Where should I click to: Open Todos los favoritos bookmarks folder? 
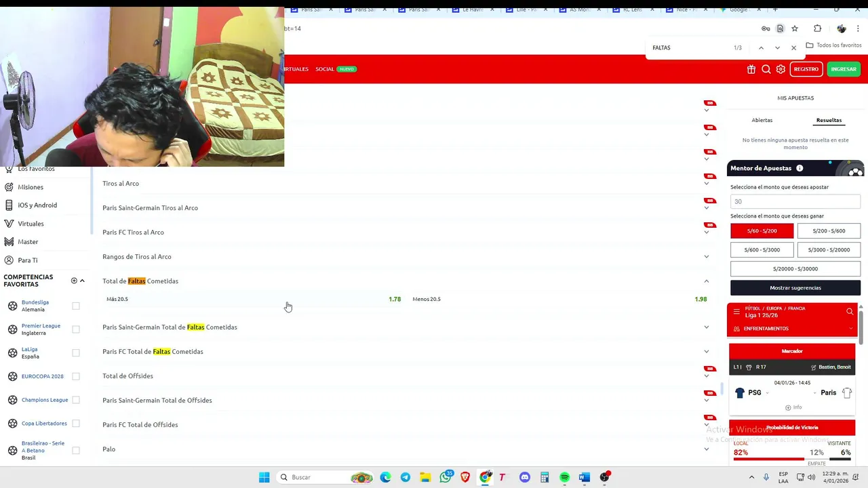[834, 45]
